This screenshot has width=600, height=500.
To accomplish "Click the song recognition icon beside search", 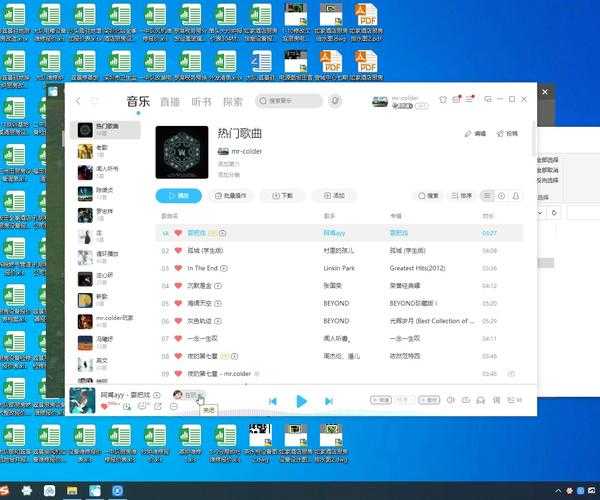I will 335,101.
